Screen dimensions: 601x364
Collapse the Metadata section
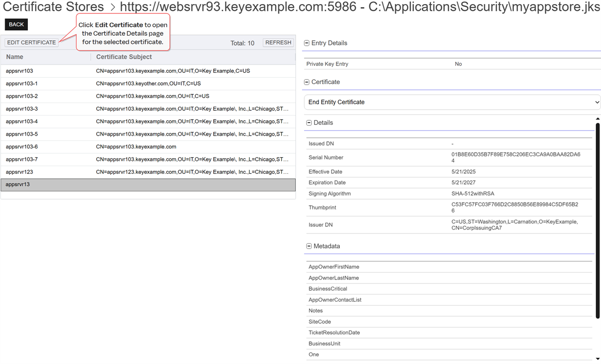point(309,246)
